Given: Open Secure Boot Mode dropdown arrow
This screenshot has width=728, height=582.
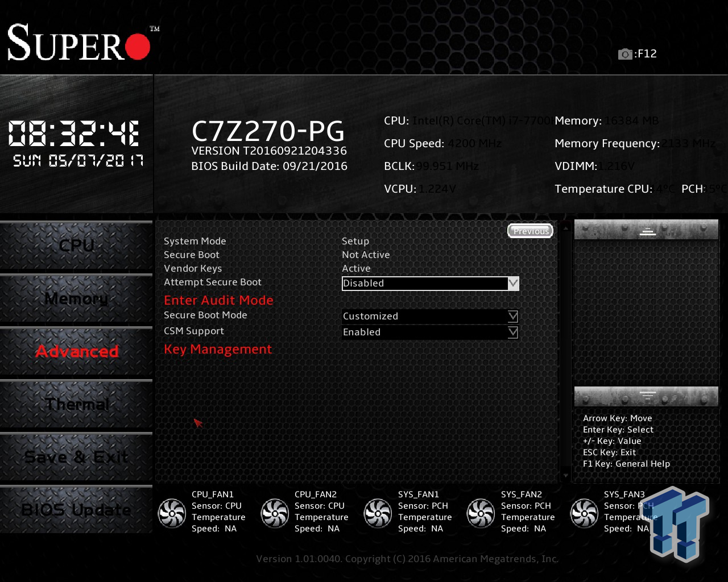Looking at the screenshot, I should pyautogui.click(x=513, y=316).
